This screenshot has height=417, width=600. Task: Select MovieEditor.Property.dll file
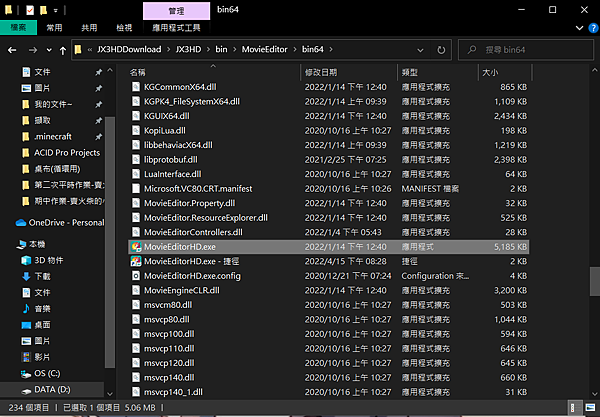[x=189, y=203]
